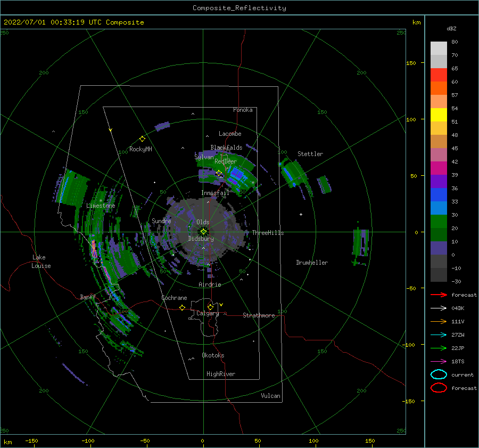Click the Limestone label
The width and height of the screenshot is (479, 448).
click(101, 206)
